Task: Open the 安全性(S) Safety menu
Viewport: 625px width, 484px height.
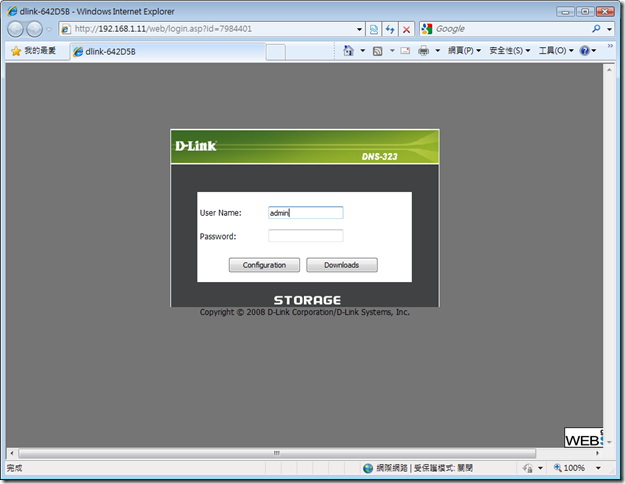Action: (510, 51)
